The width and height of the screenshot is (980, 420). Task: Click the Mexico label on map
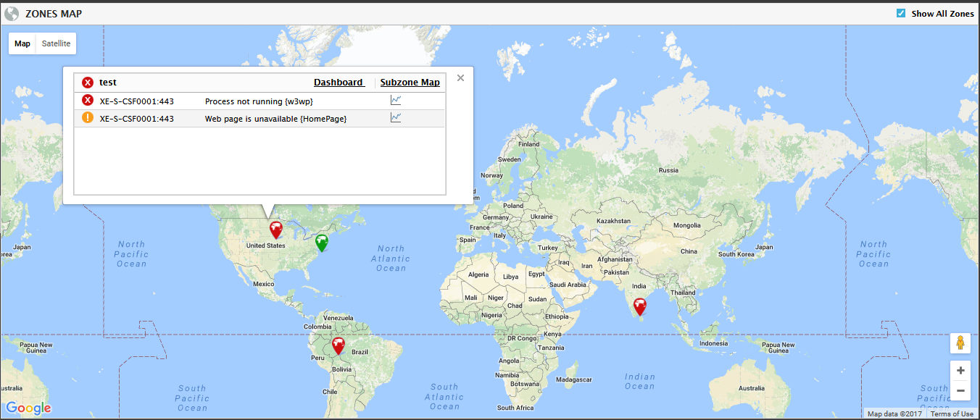[x=263, y=284]
